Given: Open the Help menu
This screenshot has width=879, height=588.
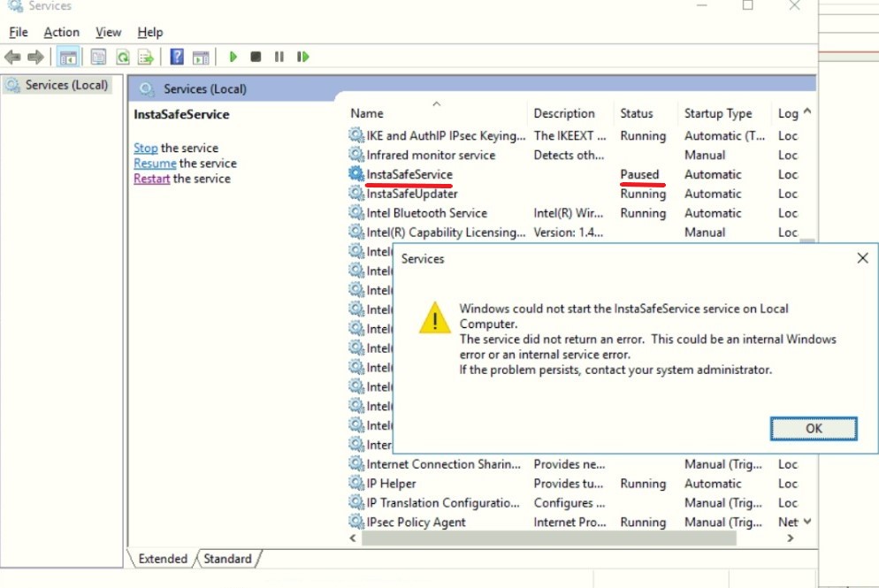Looking at the screenshot, I should coord(150,33).
